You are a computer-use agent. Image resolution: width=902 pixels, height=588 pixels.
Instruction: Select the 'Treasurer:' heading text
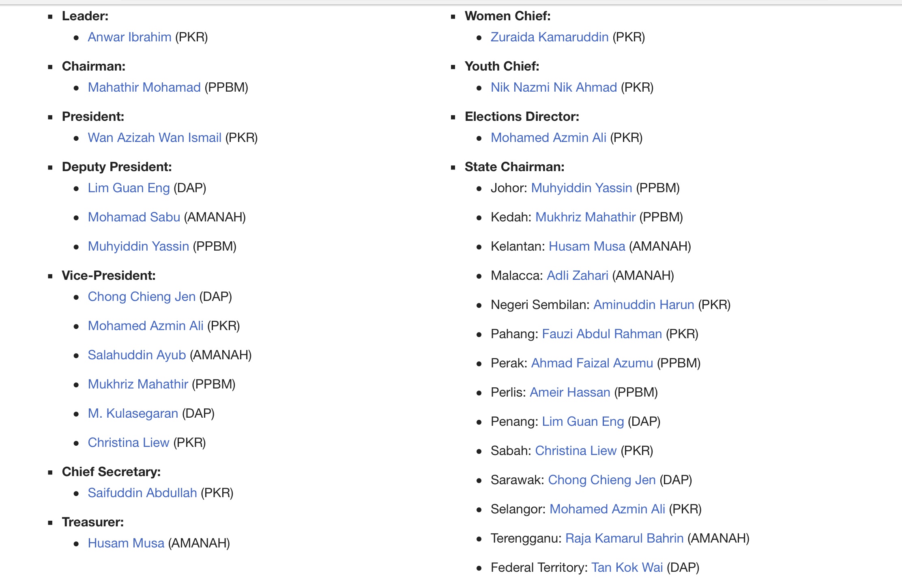point(93,522)
